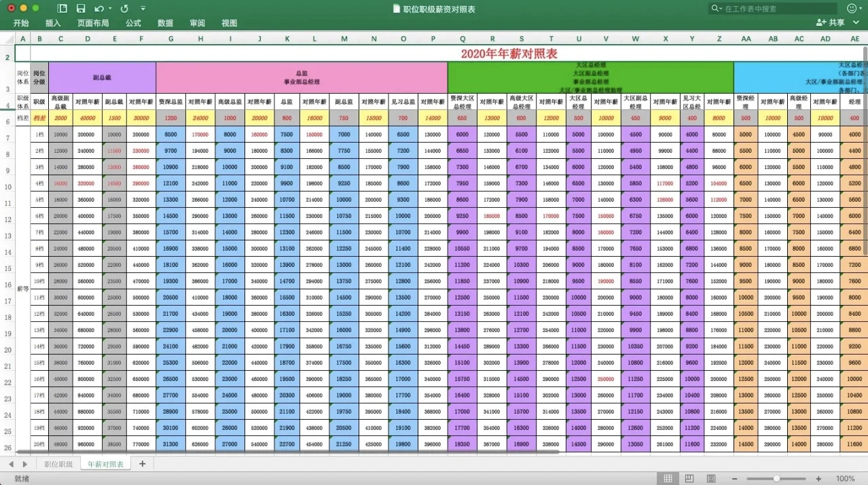Screen dimensions: 868x485
Task: Click the zoom slider handle
Action: [776, 478]
